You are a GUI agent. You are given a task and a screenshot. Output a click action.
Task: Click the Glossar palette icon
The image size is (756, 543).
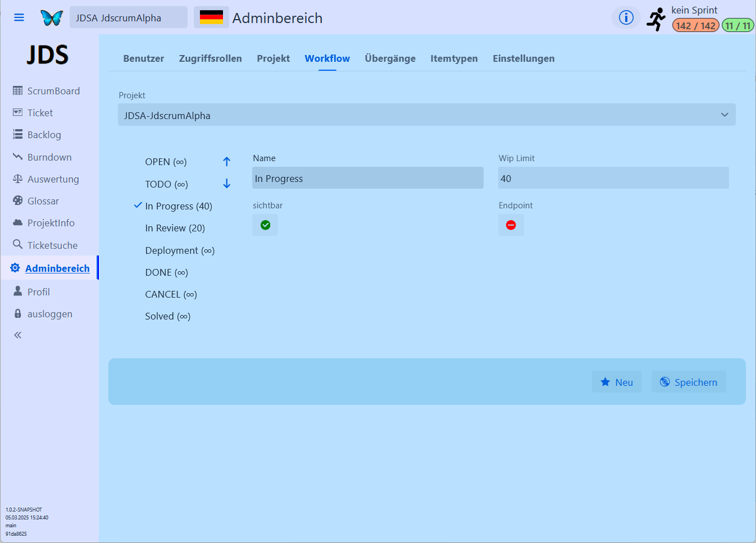coord(18,200)
